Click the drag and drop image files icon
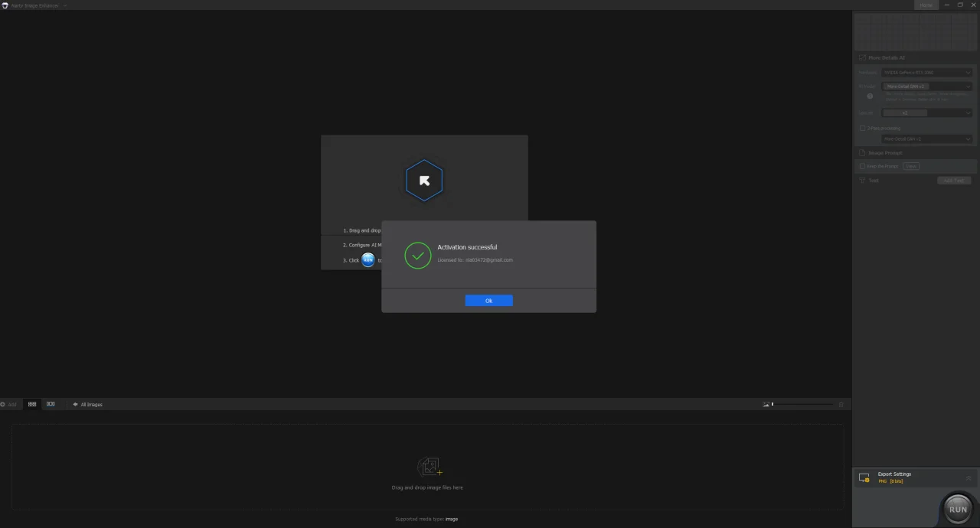Screen dimensions: 980x528 coord(429,467)
